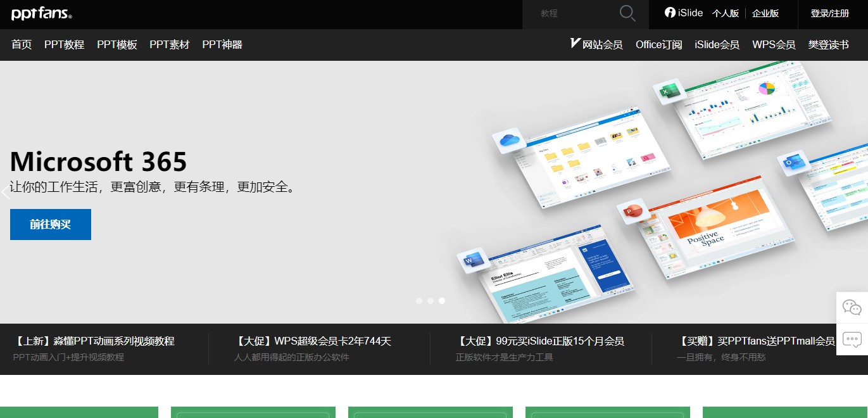Click the Microsoft 365 banner heading
The width and height of the screenshot is (868, 418).
[x=99, y=161]
